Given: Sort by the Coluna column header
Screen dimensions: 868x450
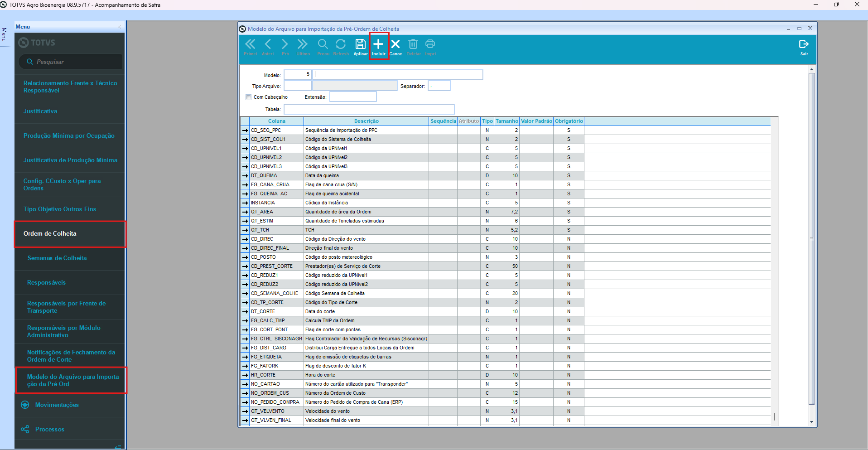Looking at the screenshot, I should click(276, 121).
